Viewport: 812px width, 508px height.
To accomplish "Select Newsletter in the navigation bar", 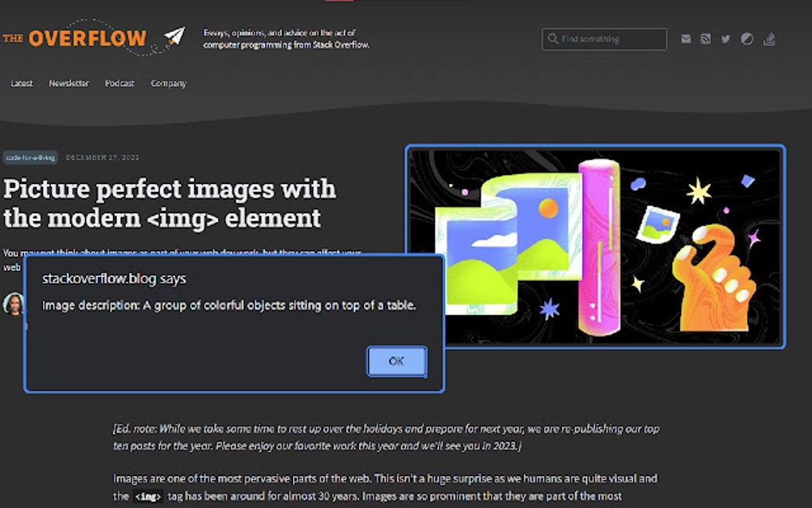I will (68, 83).
